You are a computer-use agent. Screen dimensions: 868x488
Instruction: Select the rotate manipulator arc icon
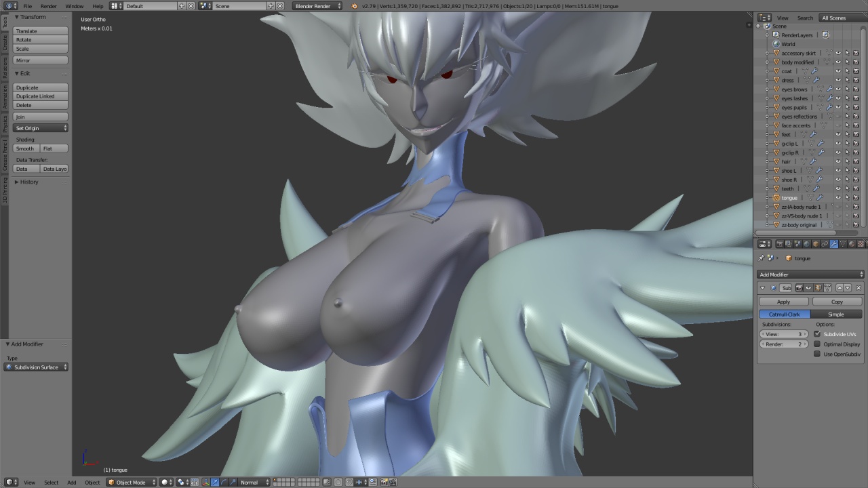[224, 483]
